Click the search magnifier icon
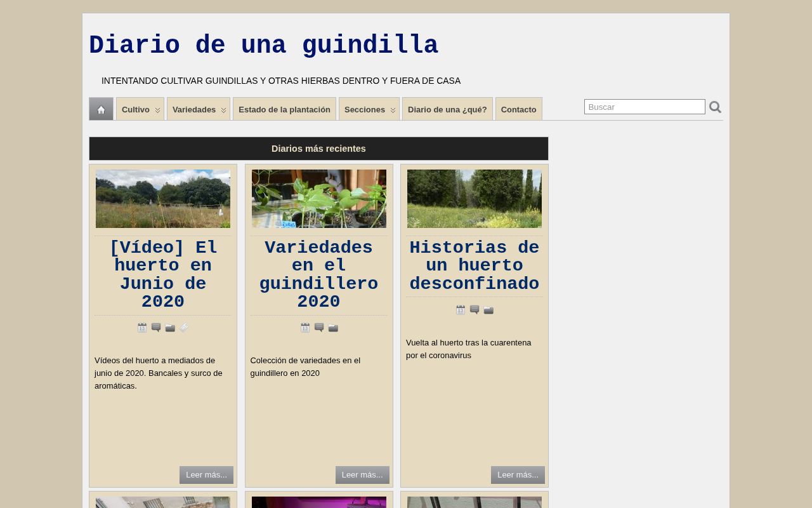 tap(715, 107)
